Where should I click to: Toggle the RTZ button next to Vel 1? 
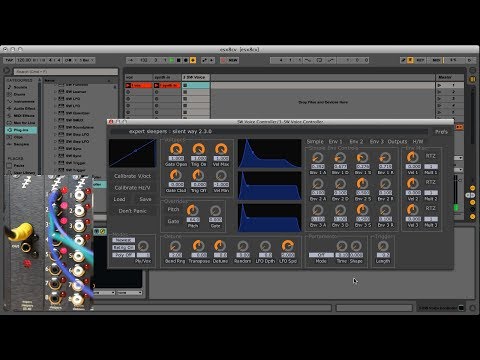[431, 156]
